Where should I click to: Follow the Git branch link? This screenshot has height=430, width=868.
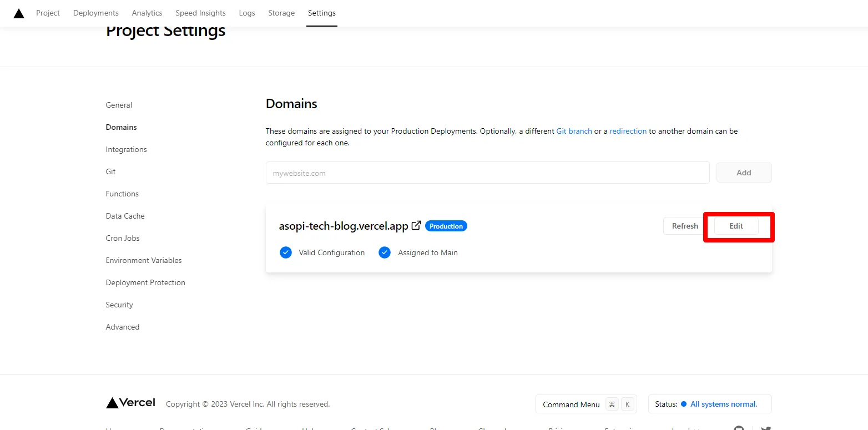tap(574, 131)
